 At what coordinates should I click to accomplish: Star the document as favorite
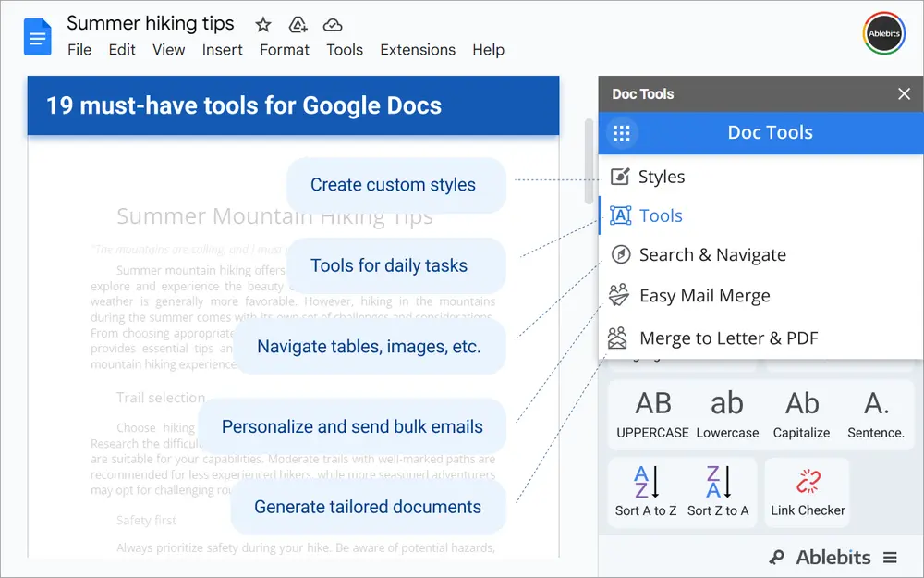pos(262,24)
